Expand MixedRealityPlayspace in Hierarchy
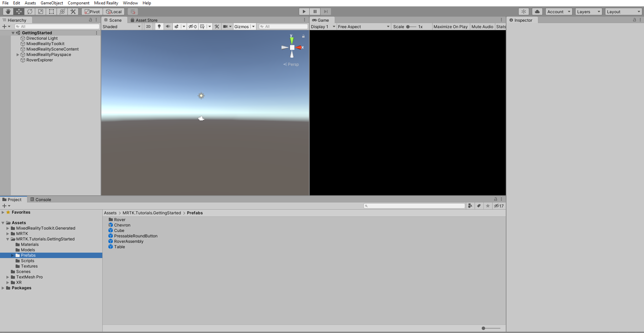The width and height of the screenshot is (644, 333). point(18,55)
